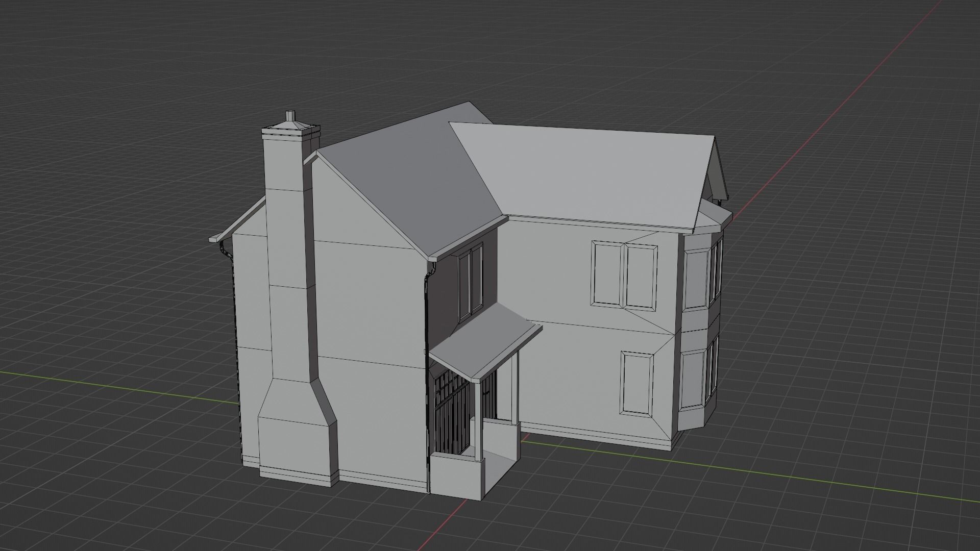
Task: Select the small porch roof over the entrance
Action: click(485, 342)
